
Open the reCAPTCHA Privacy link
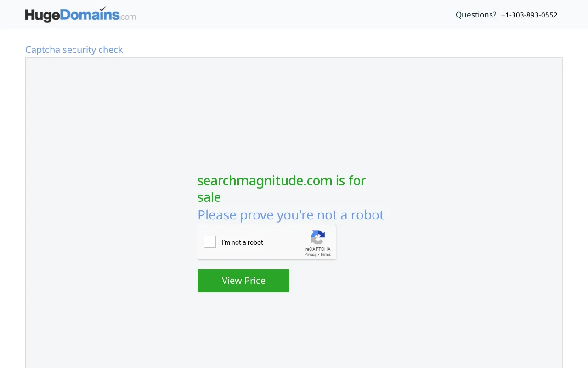click(x=310, y=254)
